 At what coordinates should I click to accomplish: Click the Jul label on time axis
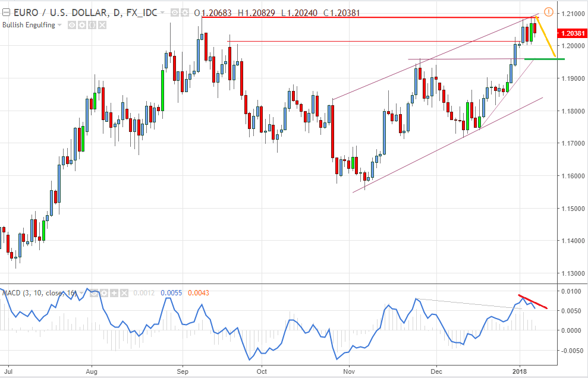tap(9, 371)
